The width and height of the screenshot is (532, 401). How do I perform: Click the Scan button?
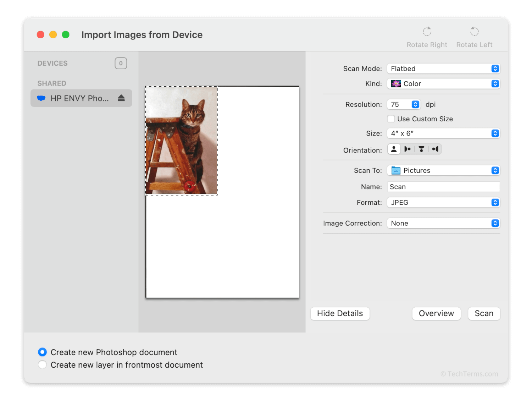pos(484,314)
